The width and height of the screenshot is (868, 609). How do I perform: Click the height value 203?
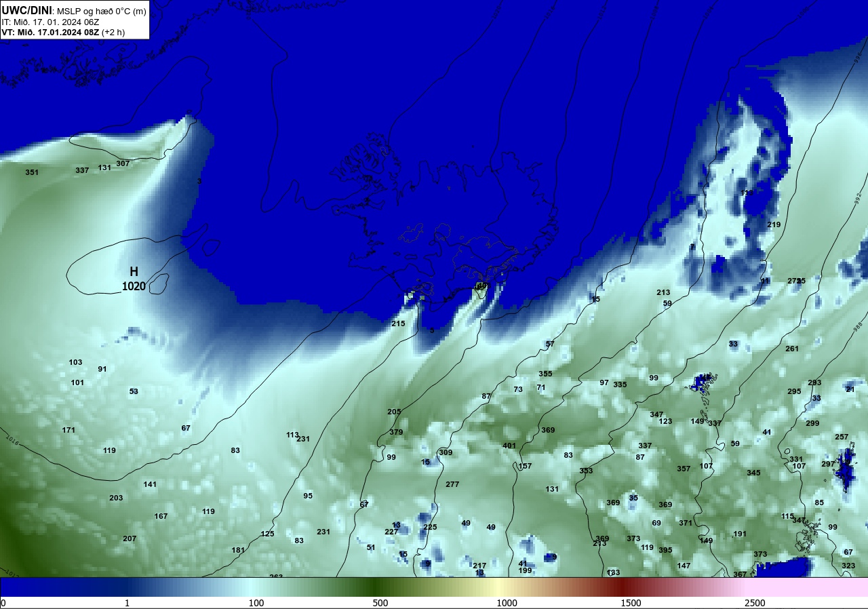click(116, 498)
